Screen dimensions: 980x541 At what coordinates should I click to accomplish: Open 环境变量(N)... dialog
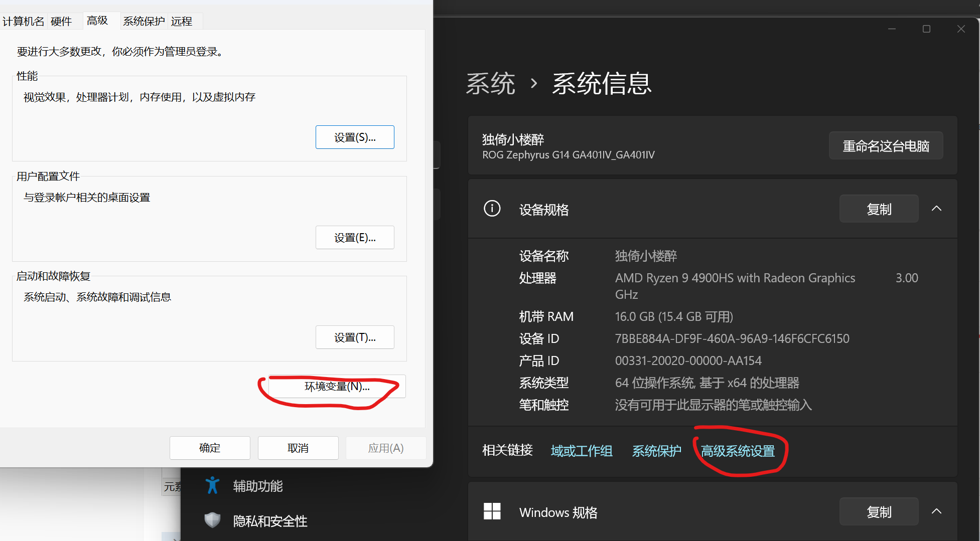click(337, 386)
